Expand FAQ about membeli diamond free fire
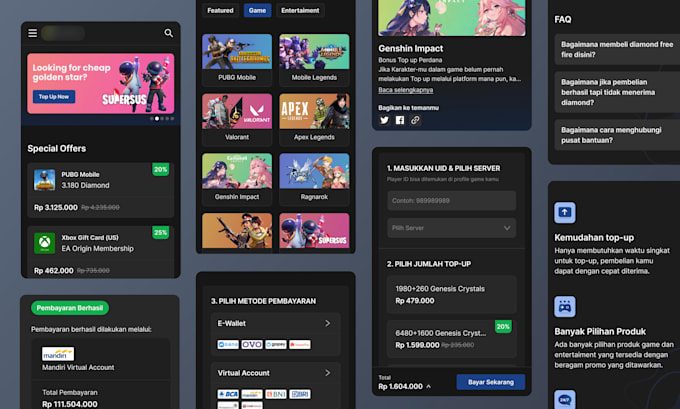This screenshot has height=409, width=680. 617,49
